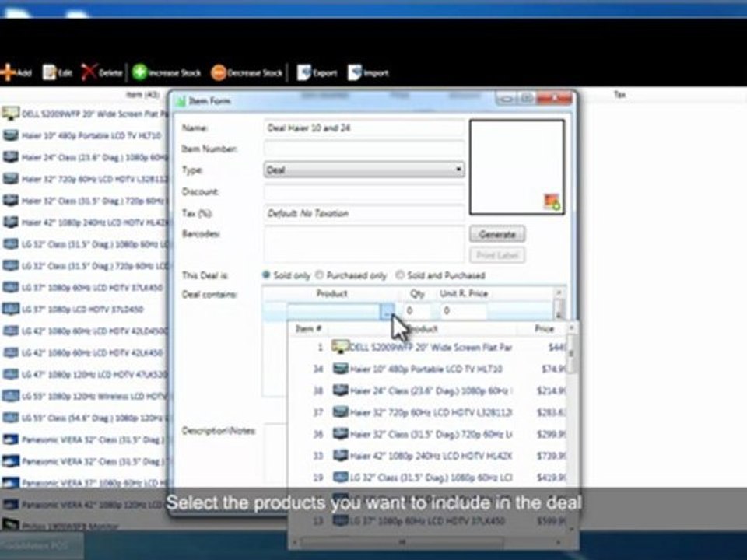747x560 pixels.
Task: Select the Purchased only radio button
Action: point(319,275)
